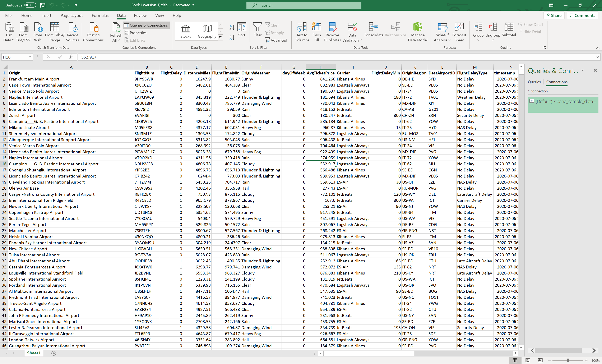Close the Queries & Connections pane
The width and height of the screenshot is (602, 364).
point(595,70)
